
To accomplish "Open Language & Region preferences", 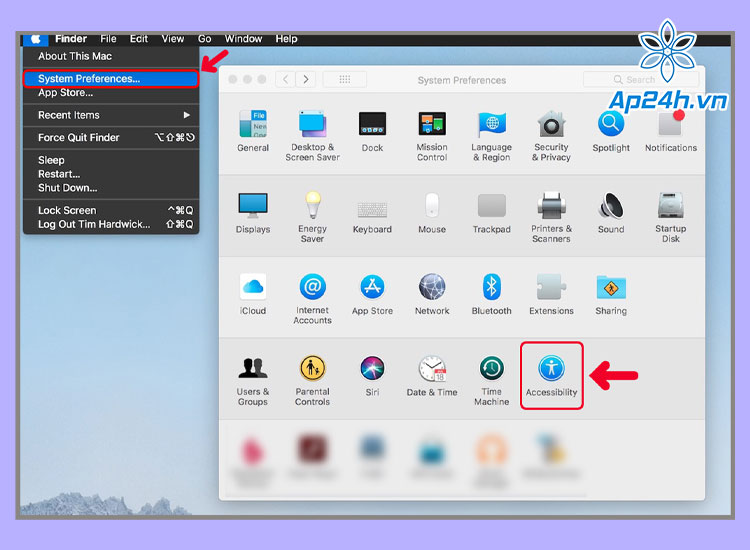I will point(492,135).
